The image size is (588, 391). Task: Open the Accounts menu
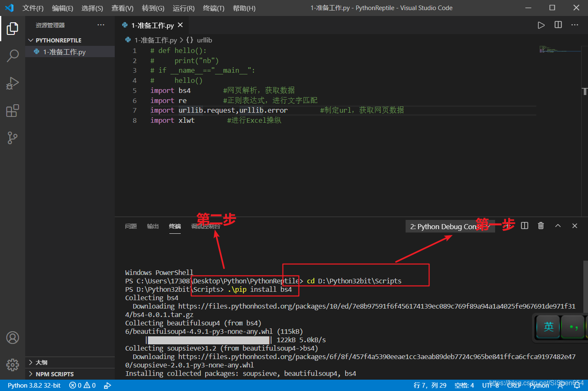coord(13,338)
